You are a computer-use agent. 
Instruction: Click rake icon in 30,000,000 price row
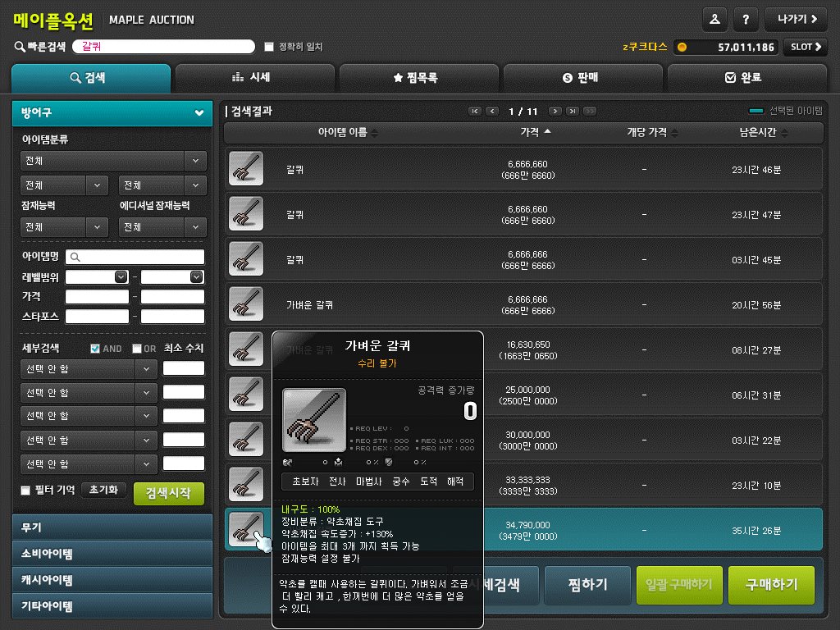coord(246,439)
